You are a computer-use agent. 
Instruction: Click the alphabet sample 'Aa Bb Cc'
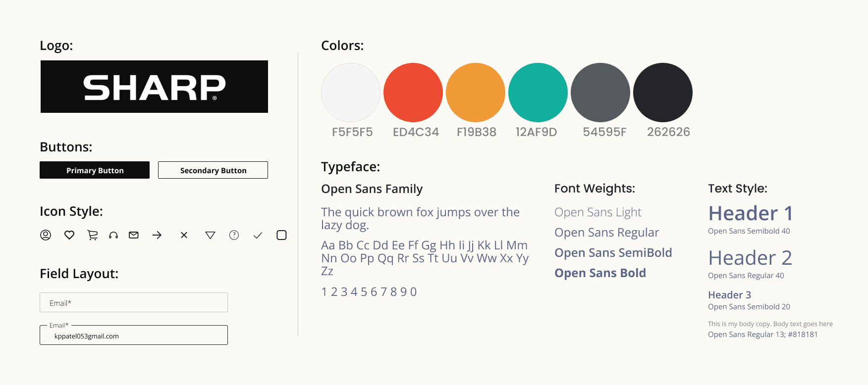coord(425,258)
